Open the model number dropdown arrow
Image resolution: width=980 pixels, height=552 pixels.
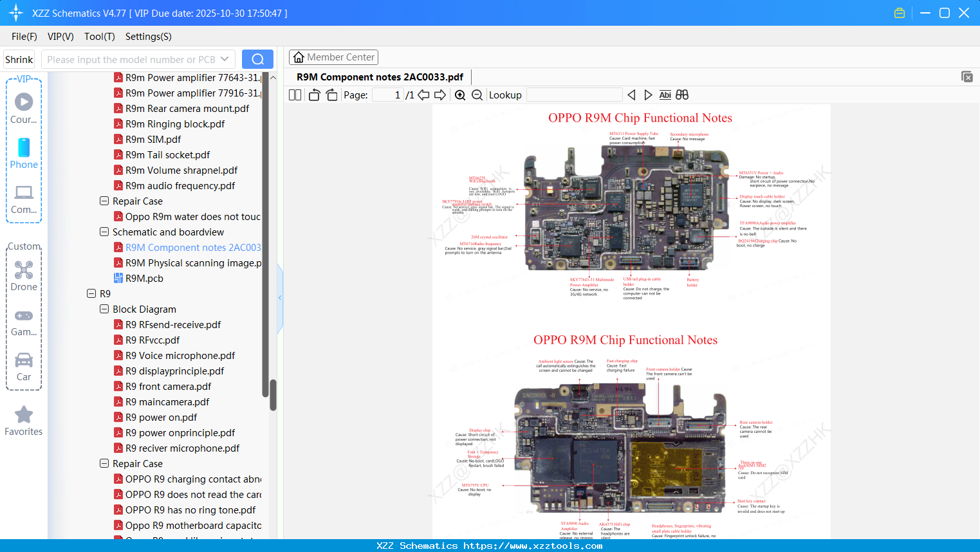point(225,59)
